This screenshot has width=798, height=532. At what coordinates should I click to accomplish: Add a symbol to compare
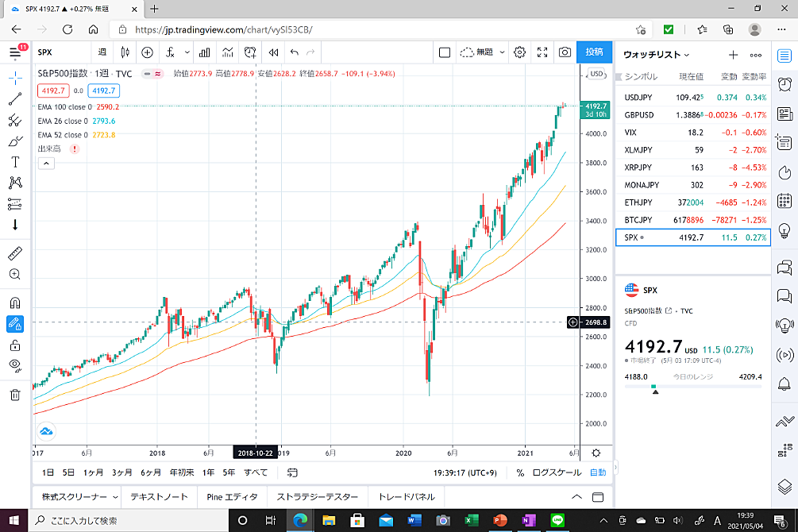147,52
